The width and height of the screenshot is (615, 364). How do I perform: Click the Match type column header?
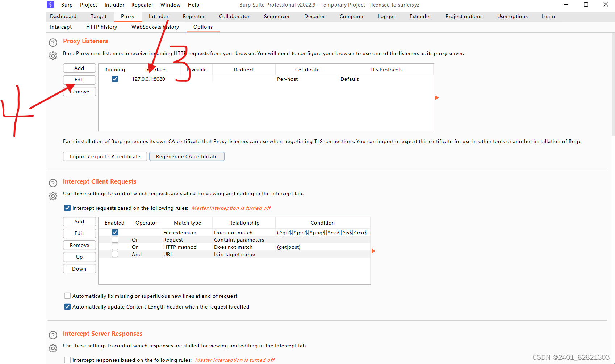tap(187, 223)
